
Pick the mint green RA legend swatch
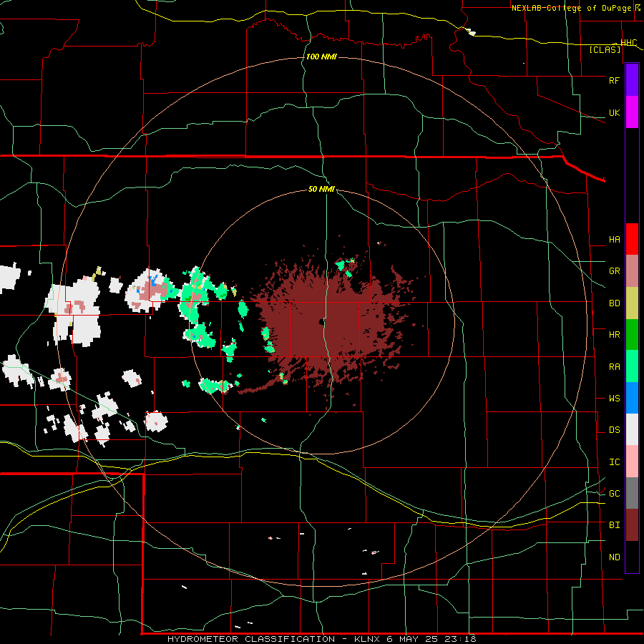point(632,366)
